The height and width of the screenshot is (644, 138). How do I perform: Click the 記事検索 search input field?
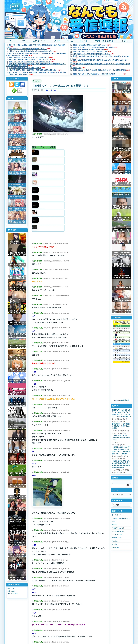[121, 482]
